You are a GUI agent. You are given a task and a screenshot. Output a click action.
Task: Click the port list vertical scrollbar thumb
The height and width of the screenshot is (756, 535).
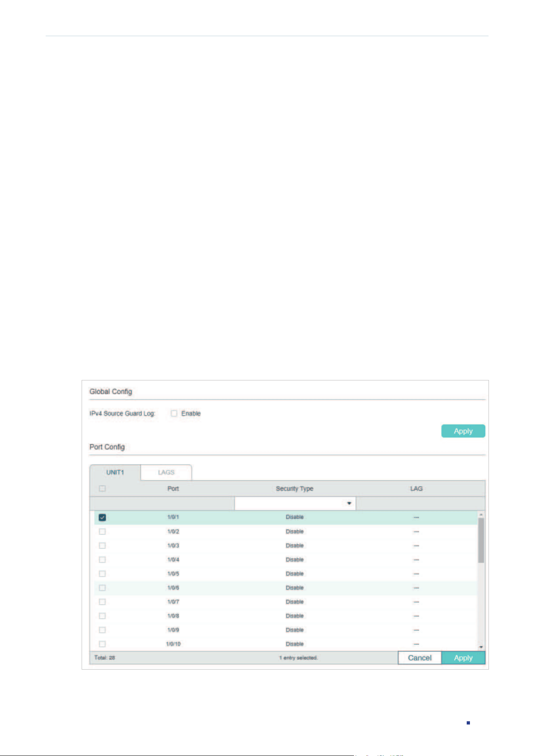click(481, 540)
